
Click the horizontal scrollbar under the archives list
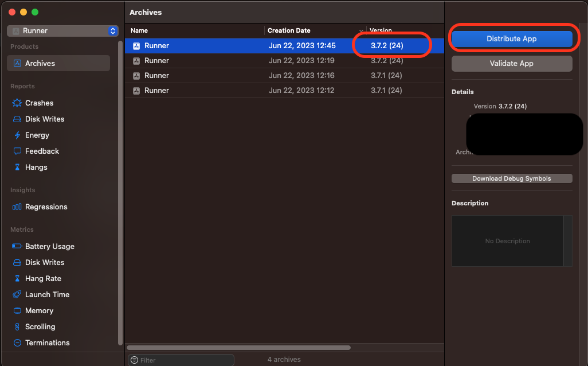pos(238,348)
